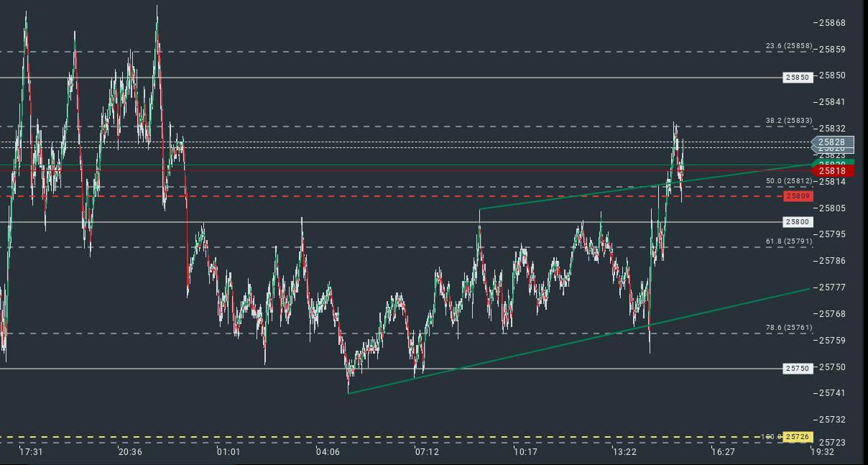Click the 25777 price axis tick

coord(832,287)
